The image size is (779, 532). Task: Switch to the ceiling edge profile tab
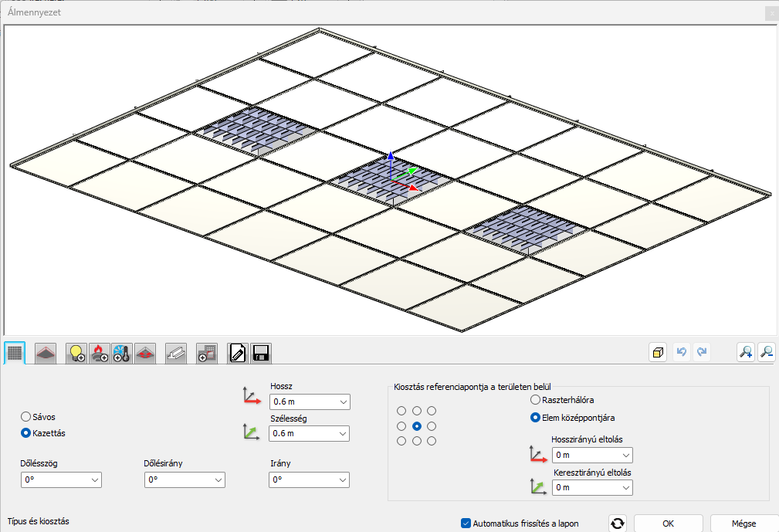point(46,353)
